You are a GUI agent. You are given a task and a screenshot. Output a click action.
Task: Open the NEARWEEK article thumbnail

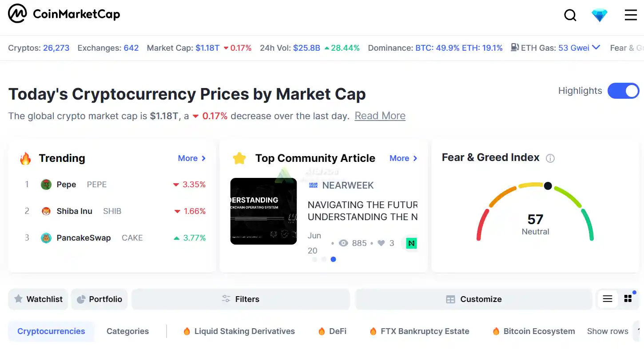(263, 211)
